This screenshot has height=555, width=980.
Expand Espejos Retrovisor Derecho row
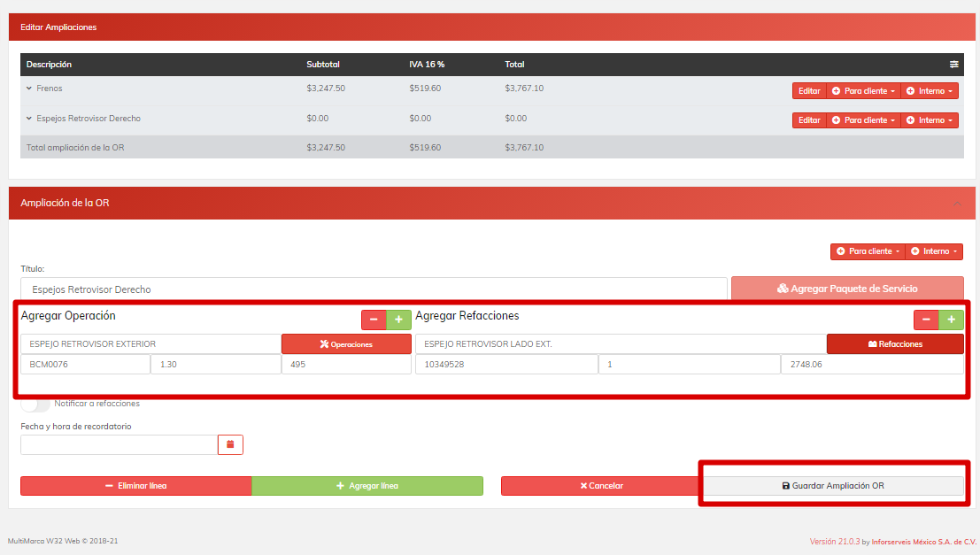[x=29, y=119]
